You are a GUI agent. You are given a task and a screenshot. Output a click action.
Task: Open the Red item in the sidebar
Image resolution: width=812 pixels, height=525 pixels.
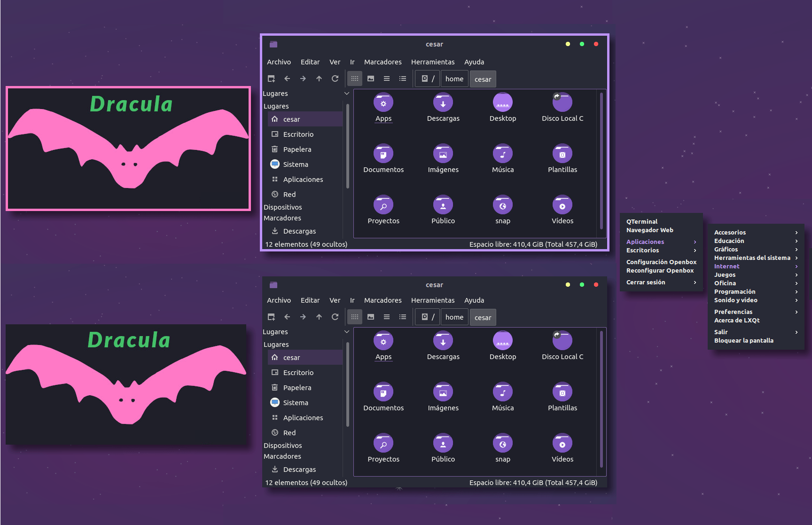click(289, 194)
